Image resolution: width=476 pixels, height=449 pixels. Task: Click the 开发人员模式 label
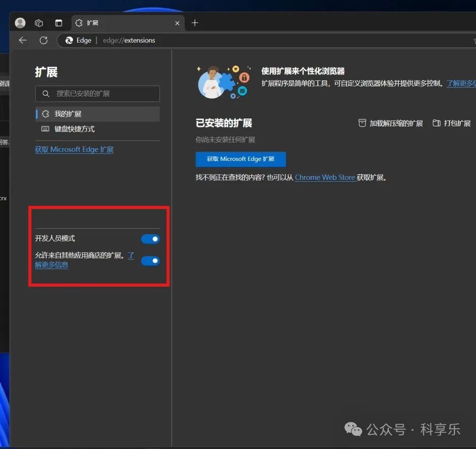(55, 238)
